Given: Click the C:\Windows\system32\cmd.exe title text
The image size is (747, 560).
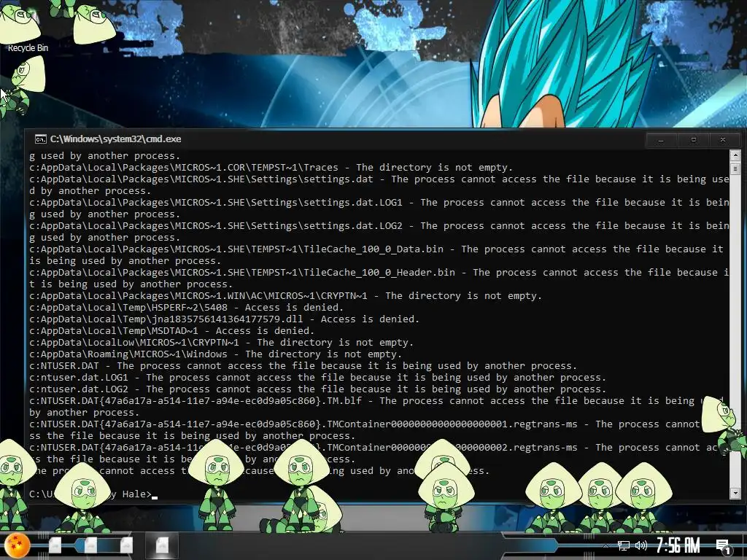Looking at the screenshot, I should [x=116, y=139].
